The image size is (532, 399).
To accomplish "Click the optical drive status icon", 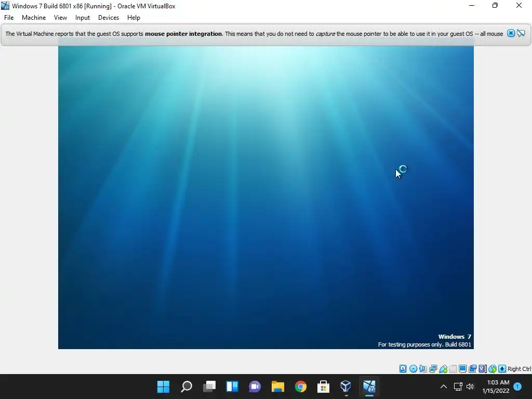I will [x=413, y=369].
